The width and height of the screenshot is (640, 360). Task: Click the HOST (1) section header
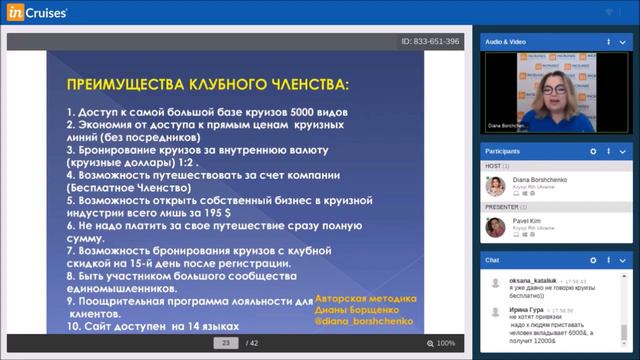point(556,166)
